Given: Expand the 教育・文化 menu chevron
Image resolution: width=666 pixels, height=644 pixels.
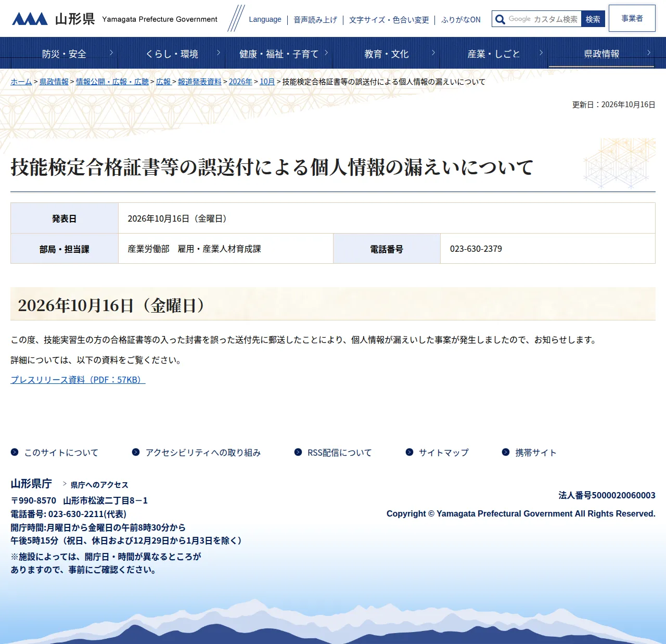Looking at the screenshot, I should click(433, 53).
